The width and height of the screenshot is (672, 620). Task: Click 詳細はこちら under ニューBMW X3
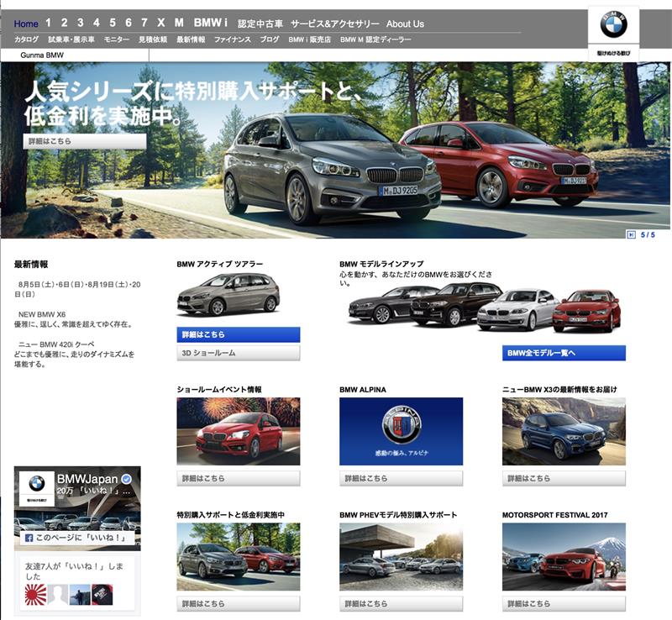(564, 478)
